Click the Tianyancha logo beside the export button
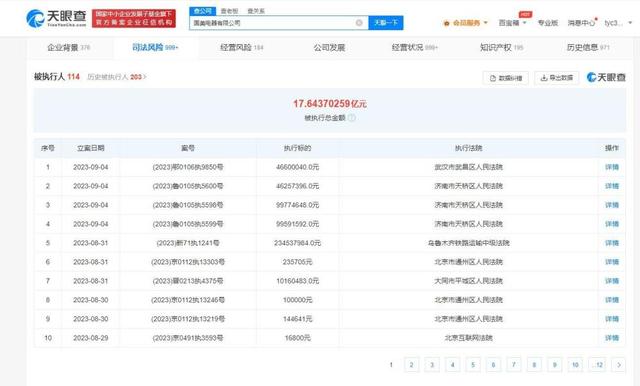The height and width of the screenshot is (386, 640). click(x=606, y=77)
